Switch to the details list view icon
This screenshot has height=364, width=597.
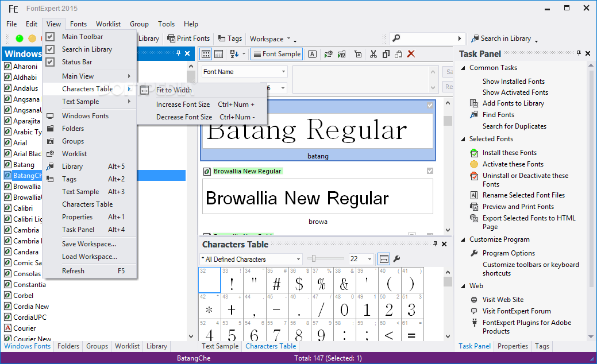[219, 54]
